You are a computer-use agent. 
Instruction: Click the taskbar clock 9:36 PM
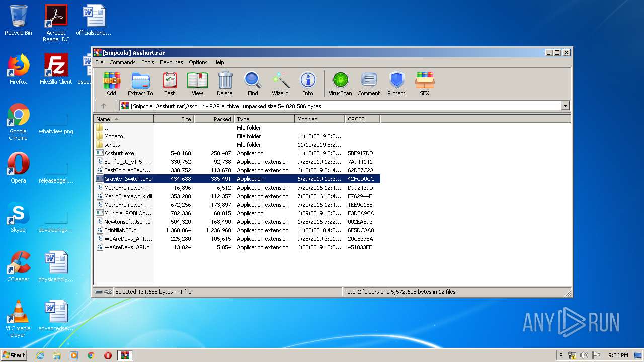[618, 355]
